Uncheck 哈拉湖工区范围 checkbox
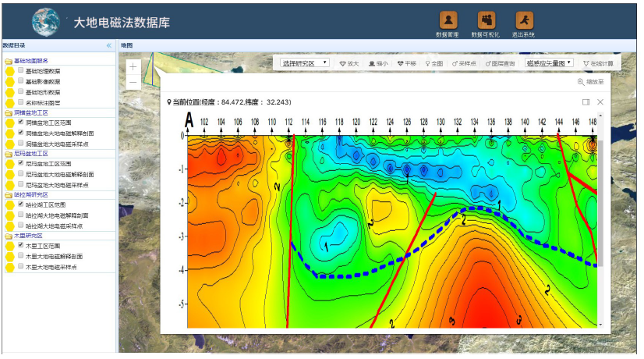This screenshot has width=644, height=359. tap(20, 204)
